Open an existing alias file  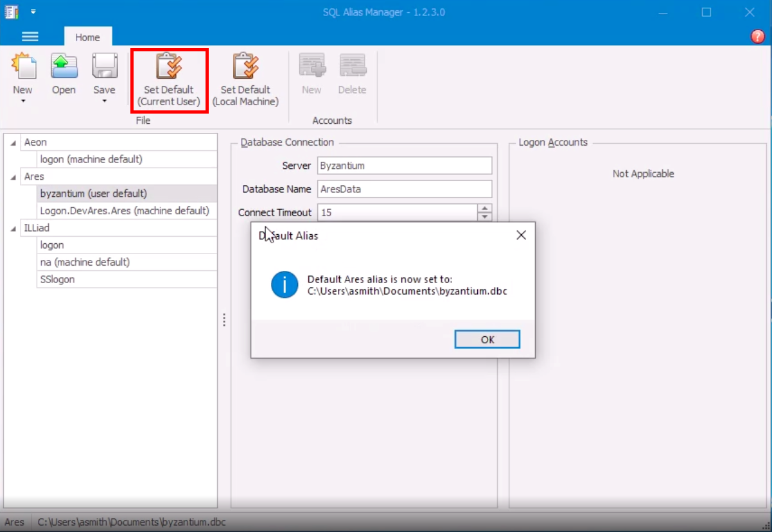(x=64, y=74)
